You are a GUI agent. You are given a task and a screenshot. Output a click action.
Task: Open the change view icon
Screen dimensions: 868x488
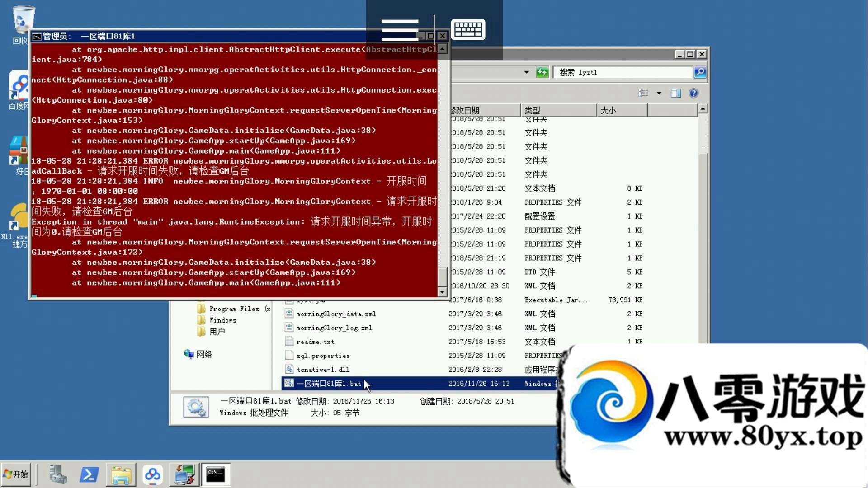click(643, 93)
